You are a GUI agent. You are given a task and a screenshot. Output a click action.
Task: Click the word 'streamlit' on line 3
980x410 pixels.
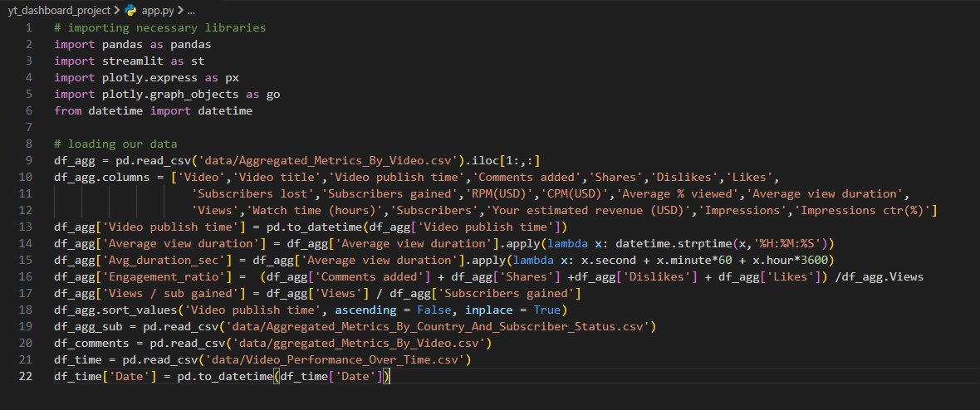[133, 61]
